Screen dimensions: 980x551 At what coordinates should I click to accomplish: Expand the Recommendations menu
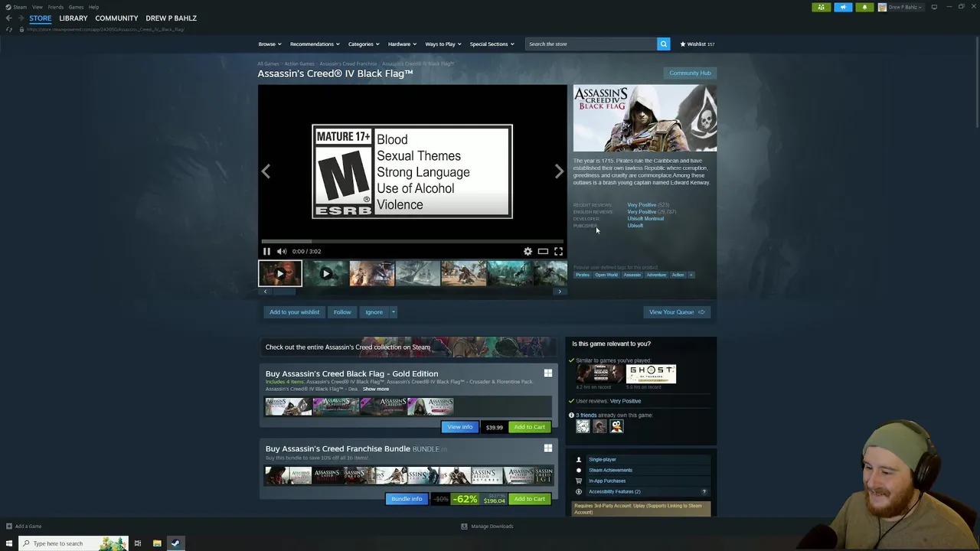(315, 44)
